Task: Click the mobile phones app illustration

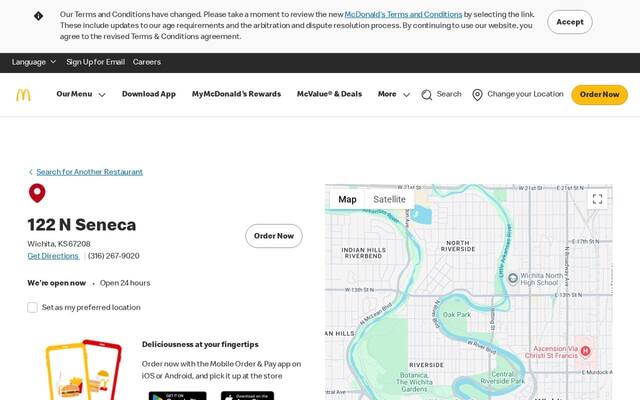Action: [84, 370]
